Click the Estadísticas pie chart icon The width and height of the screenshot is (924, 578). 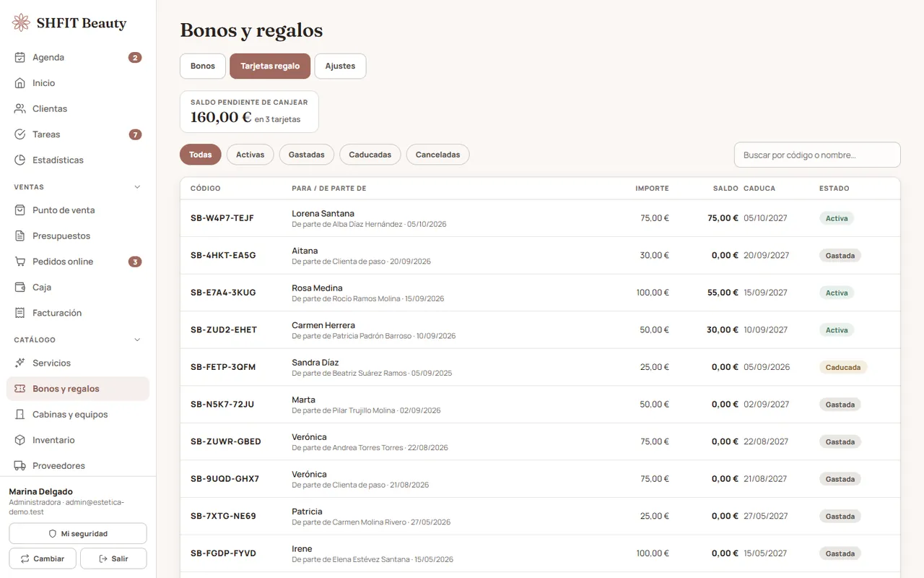tap(20, 160)
